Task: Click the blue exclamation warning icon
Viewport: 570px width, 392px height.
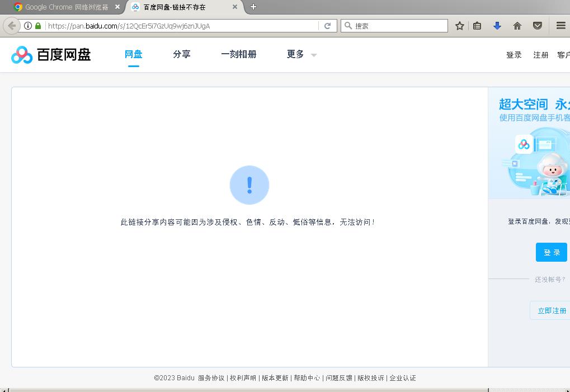Action: coord(249,185)
